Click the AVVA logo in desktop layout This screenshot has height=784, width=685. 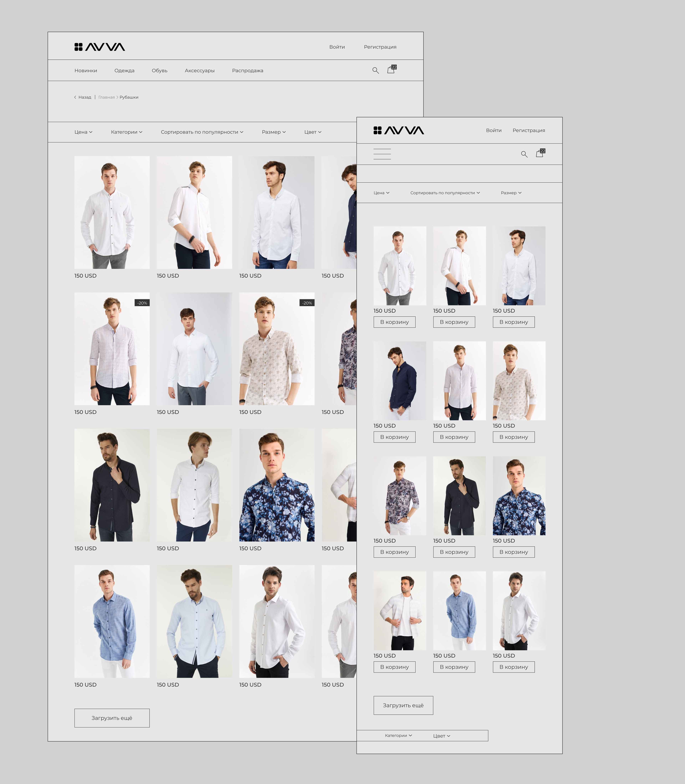[100, 47]
